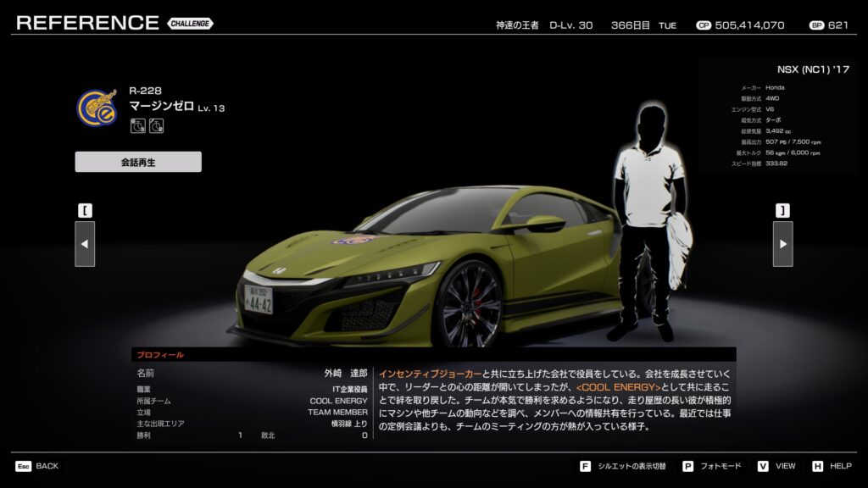Click the COOL ENERGY team emblem
This screenshot has width=868, height=488.
[x=97, y=108]
